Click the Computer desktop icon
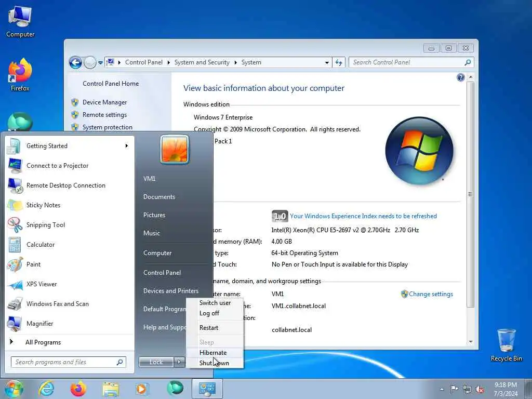Viewport: 532px width, 399px height. pos(20,22)
